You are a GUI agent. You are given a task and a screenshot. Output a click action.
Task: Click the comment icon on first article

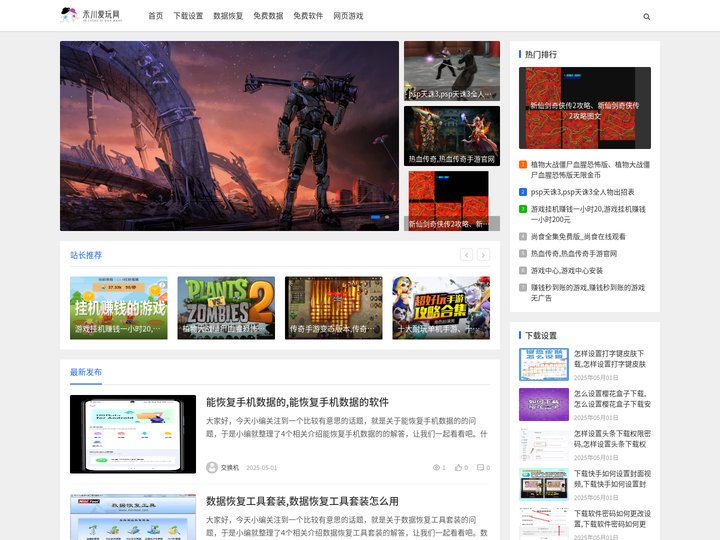click(x=480, y=467)
